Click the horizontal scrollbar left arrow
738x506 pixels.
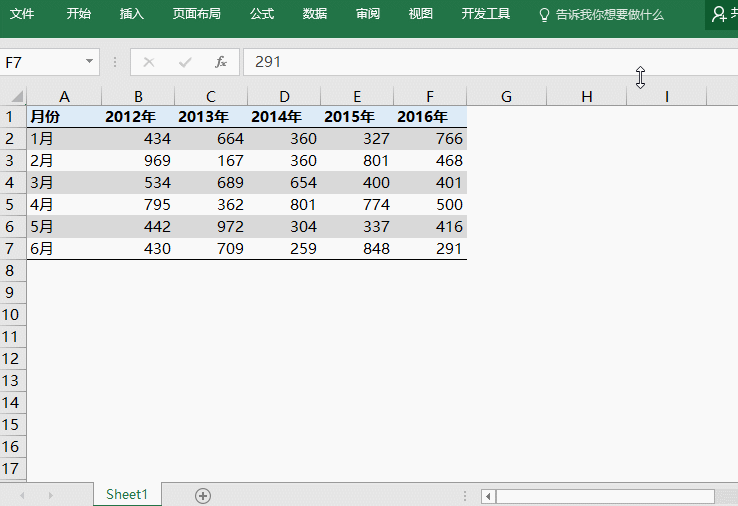488,496
